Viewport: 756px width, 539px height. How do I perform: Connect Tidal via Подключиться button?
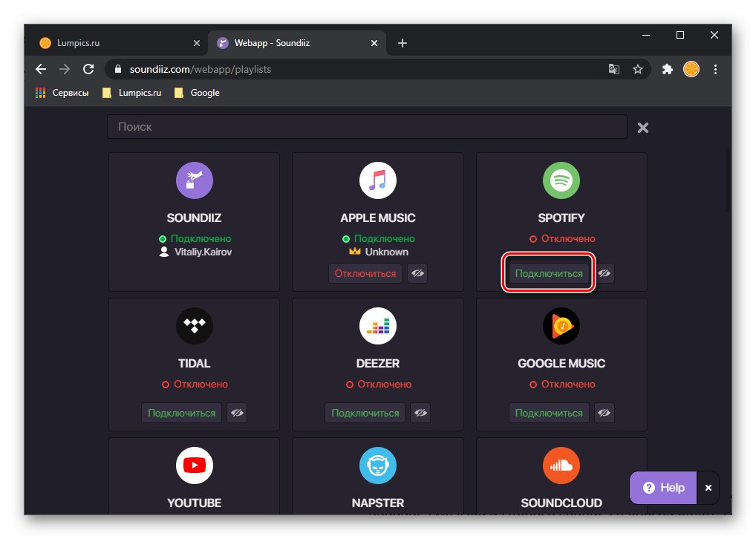[181, 413]
